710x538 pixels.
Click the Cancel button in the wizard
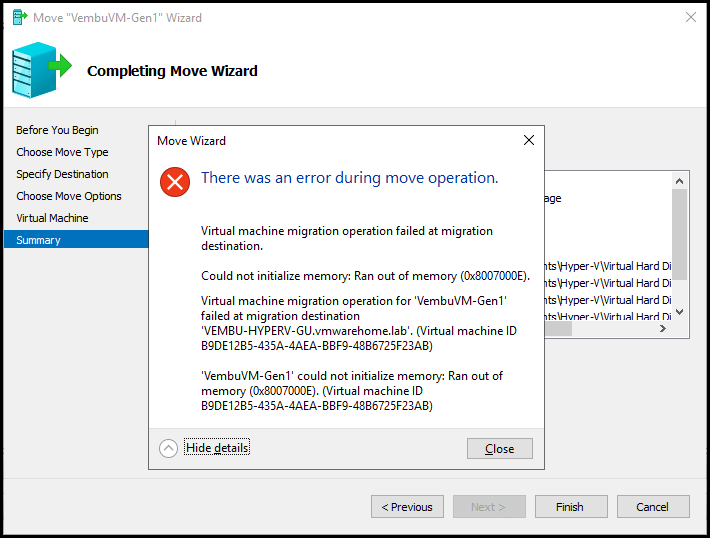pyautogui.click(x=653, y=506)
